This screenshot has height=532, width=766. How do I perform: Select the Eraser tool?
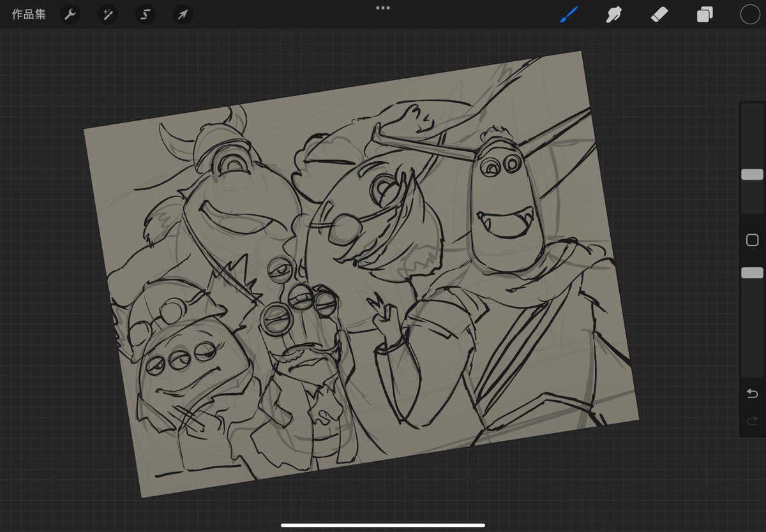click(659, 14)
